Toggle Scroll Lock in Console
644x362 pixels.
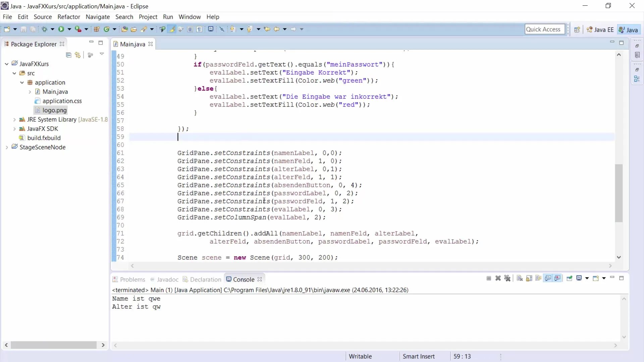pyautogui.click(x=529, y=278)
